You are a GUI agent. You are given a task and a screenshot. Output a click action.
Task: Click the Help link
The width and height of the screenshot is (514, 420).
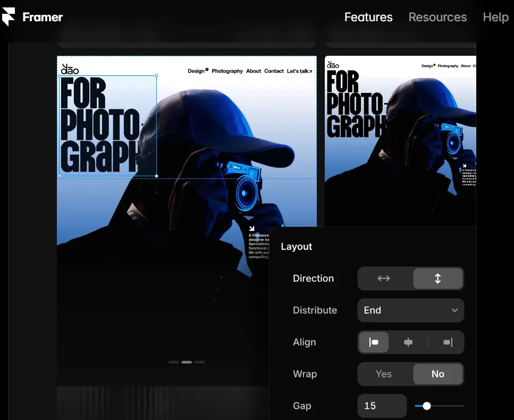(495, 17)
